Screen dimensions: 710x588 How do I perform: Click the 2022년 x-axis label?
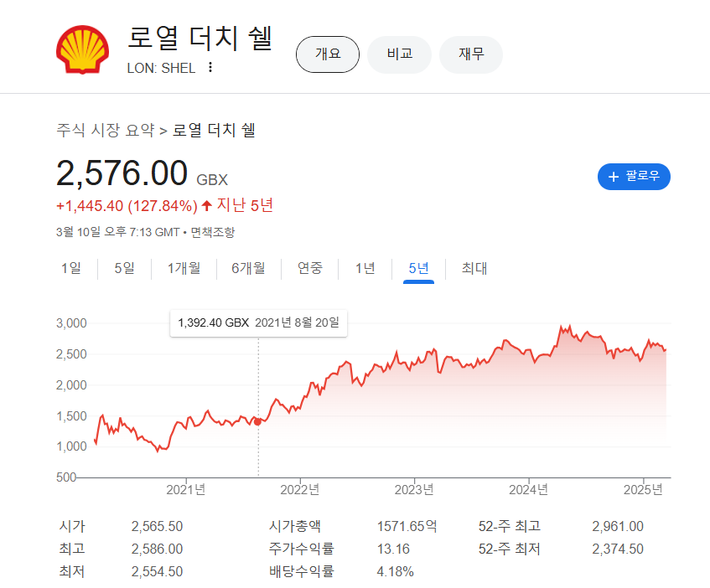[x=300, y=490]
